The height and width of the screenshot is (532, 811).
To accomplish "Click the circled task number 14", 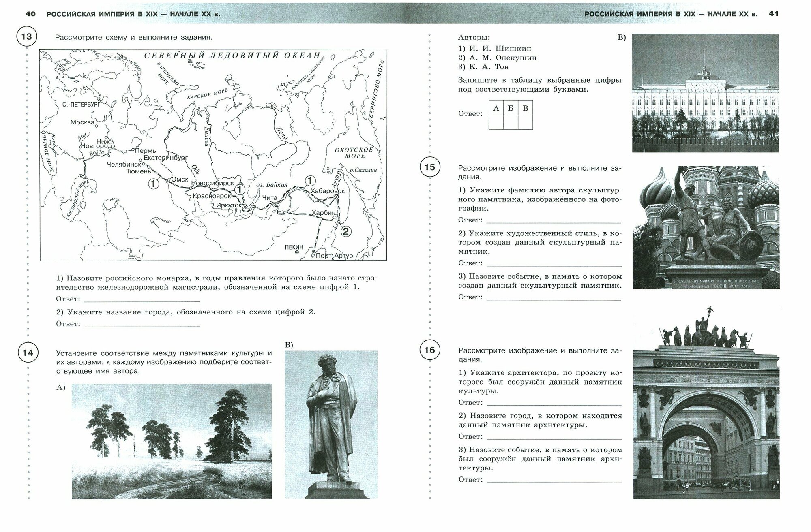I will 28,353.
